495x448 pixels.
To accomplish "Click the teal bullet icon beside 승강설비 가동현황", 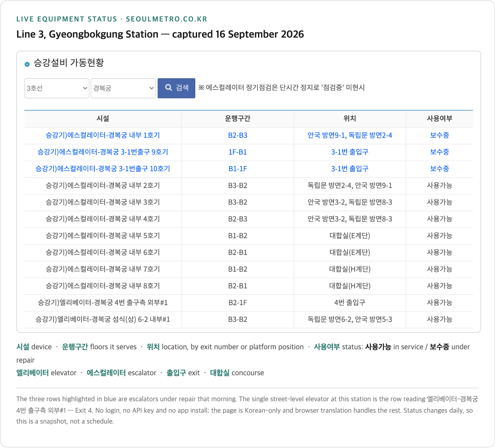I will [x=27, y=64].
